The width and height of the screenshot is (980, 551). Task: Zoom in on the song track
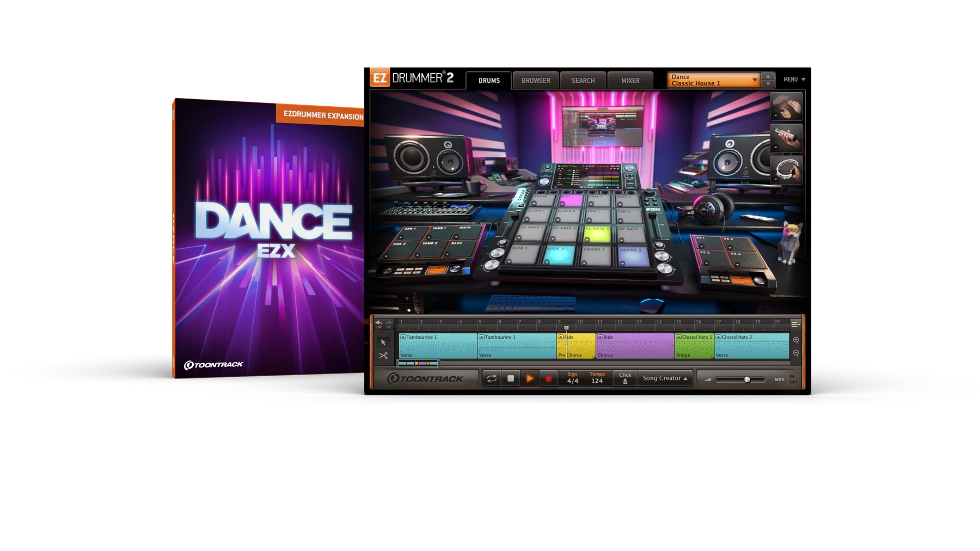click(796, 340)
